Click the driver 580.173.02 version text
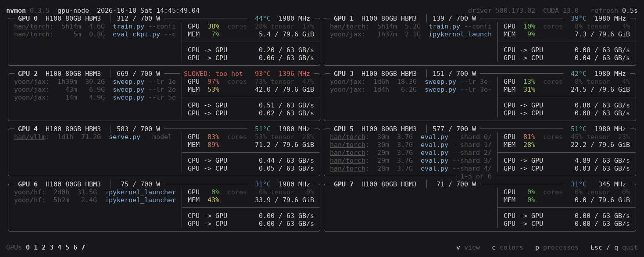644x257 pixels. tap(502, 11)
